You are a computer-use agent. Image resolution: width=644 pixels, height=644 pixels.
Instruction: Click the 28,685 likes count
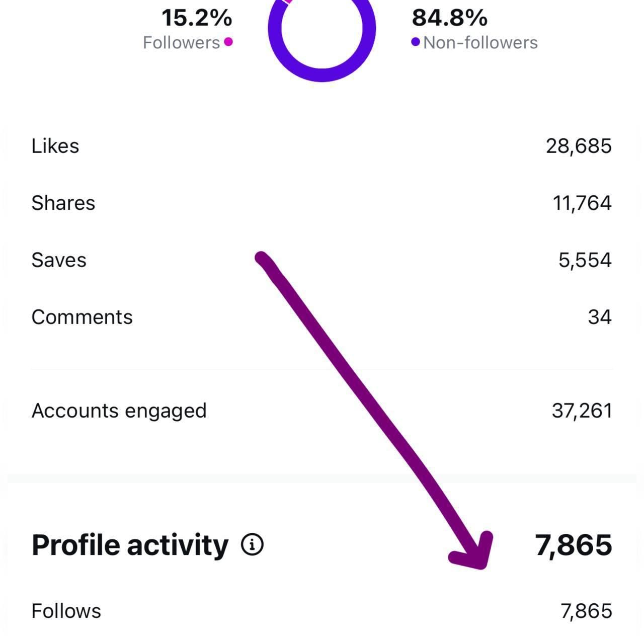coord(579,146)
